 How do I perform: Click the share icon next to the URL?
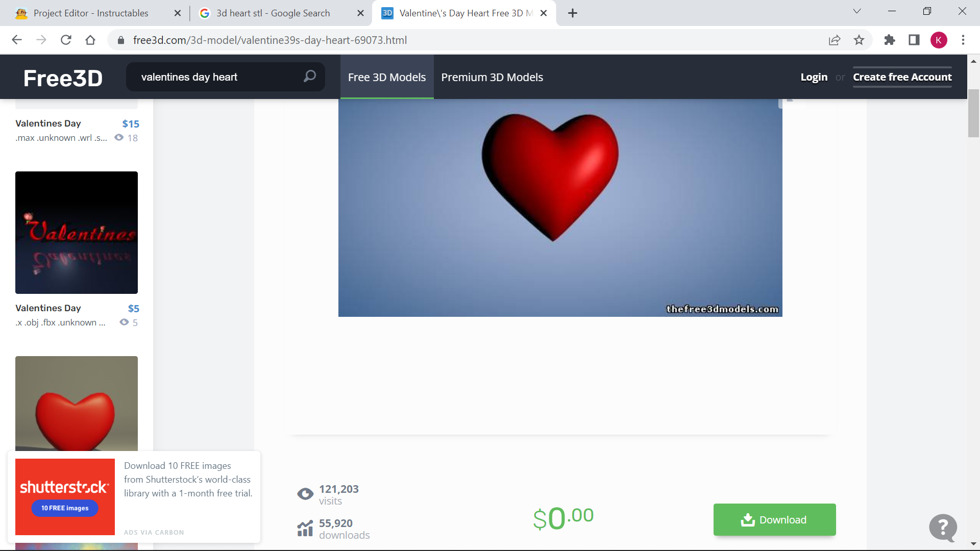tap(835, 40)
